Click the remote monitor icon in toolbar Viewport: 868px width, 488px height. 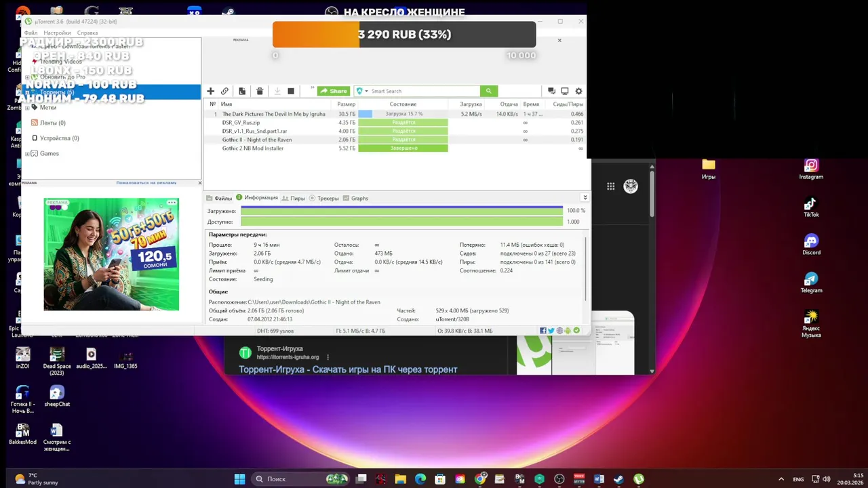[x=564, y=91]
